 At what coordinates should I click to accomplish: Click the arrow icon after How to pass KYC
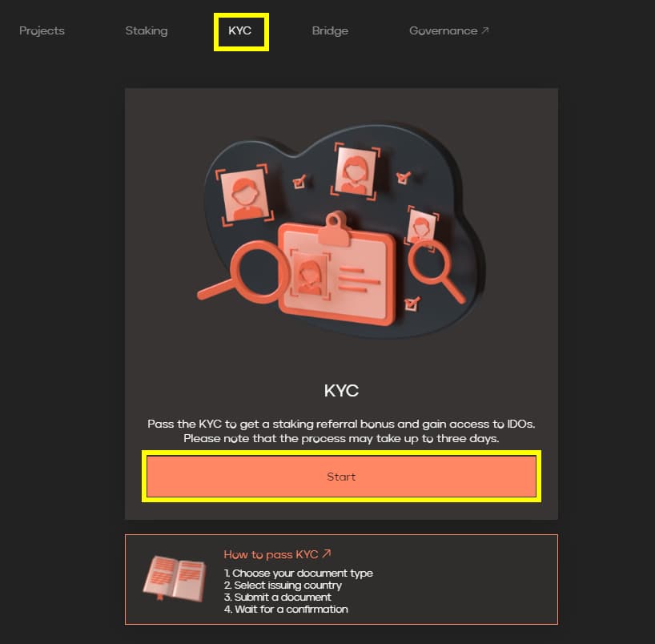pyautogui.click(x=327, y=553)
